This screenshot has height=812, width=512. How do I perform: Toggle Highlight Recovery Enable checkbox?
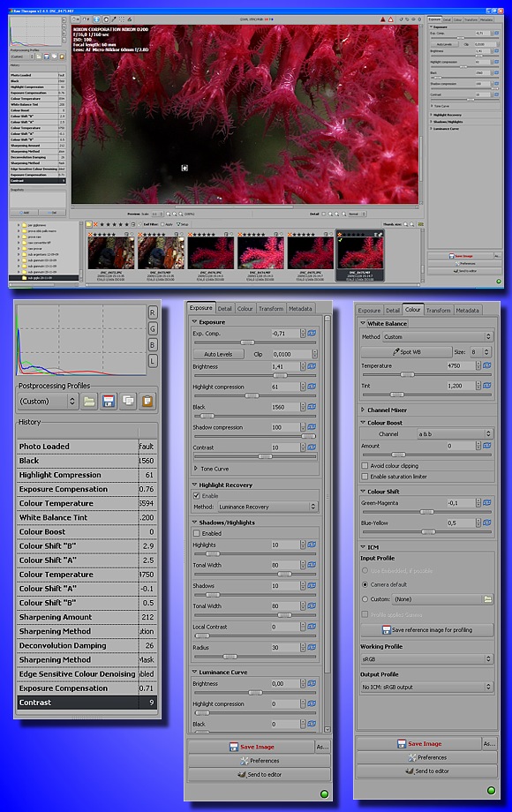click(196, 496)
